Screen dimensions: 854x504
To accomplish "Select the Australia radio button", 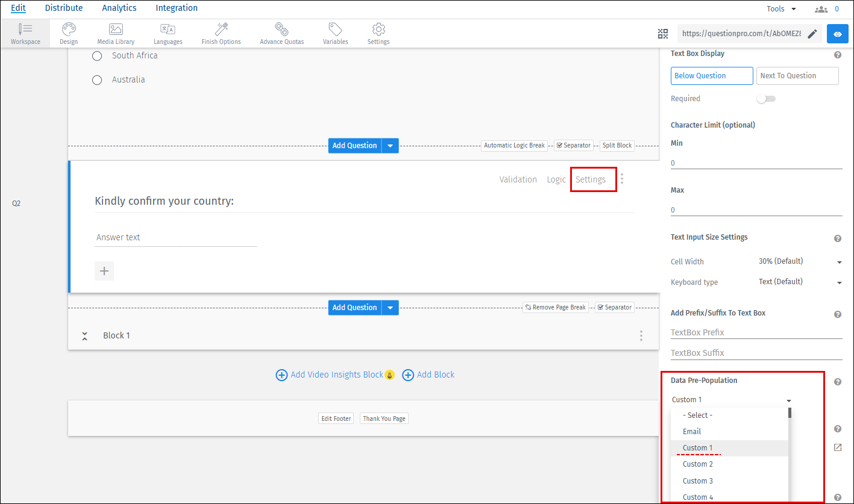I will coord(97,79).
